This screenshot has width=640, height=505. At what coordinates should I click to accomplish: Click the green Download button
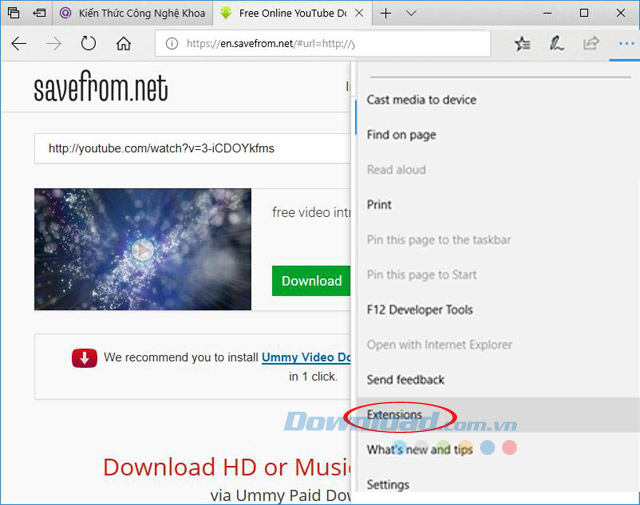click(311, 281)
